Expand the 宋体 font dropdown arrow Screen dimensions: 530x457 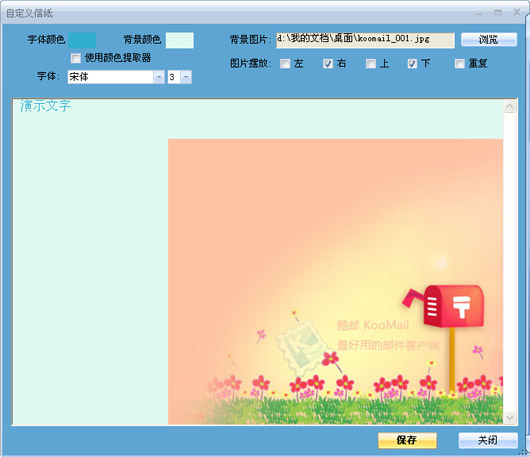(159, 77)
